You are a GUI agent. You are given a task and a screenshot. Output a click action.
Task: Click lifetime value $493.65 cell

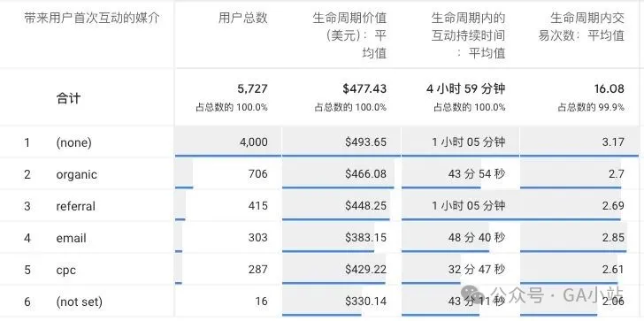coord(365,142)
